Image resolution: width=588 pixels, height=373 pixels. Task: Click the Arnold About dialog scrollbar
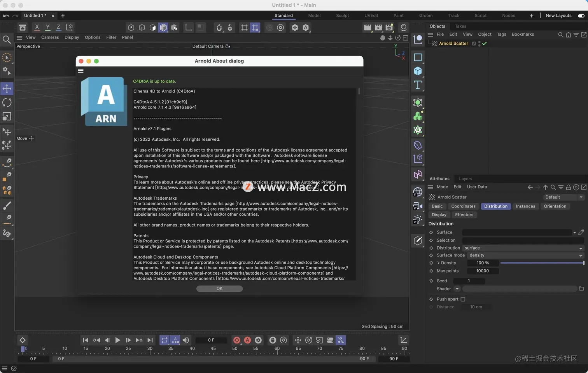coord(359,91)
